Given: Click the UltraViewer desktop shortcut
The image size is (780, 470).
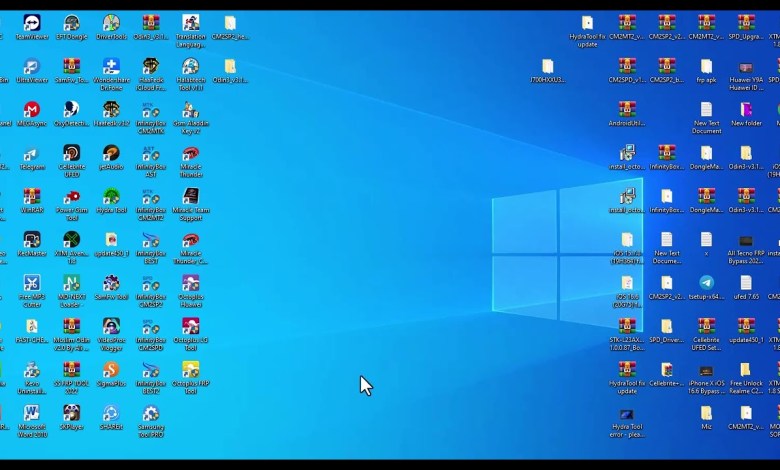Looking at the screenshot, I should coord(32,67).
